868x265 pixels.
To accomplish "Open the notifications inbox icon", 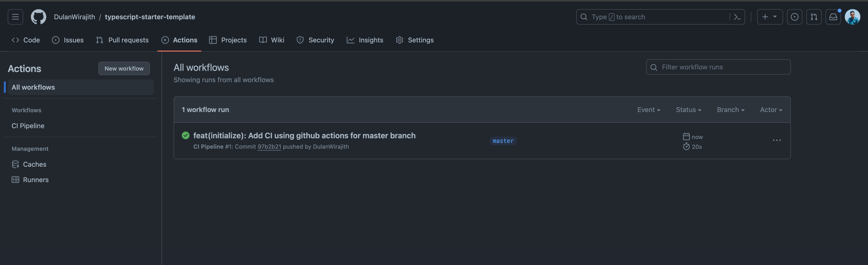I will (833, 17).
